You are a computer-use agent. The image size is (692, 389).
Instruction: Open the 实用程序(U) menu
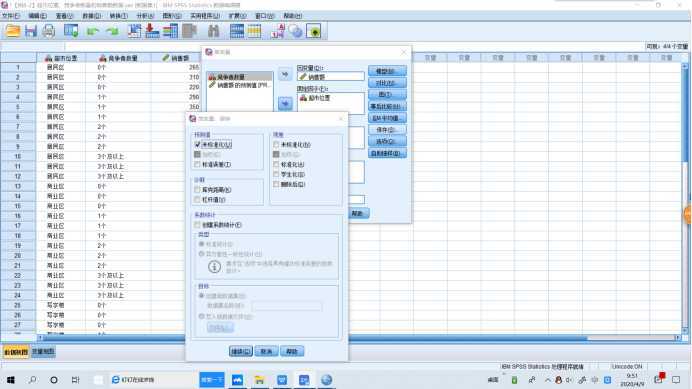(x=205, y=16)
